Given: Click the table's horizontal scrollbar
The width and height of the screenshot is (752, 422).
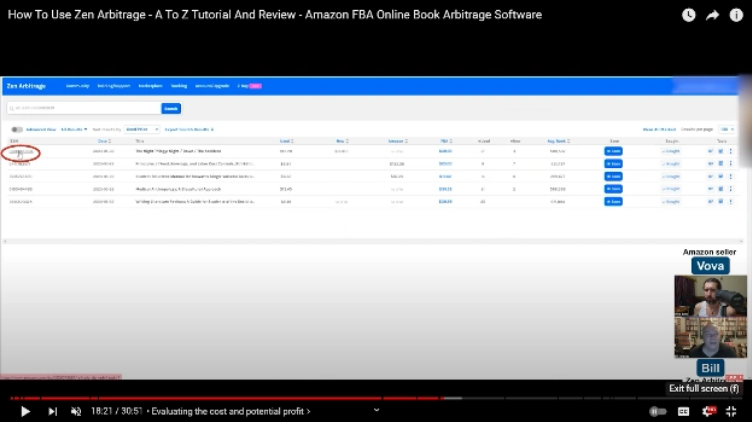Looking at the screenshot, I should click(374, 241).
